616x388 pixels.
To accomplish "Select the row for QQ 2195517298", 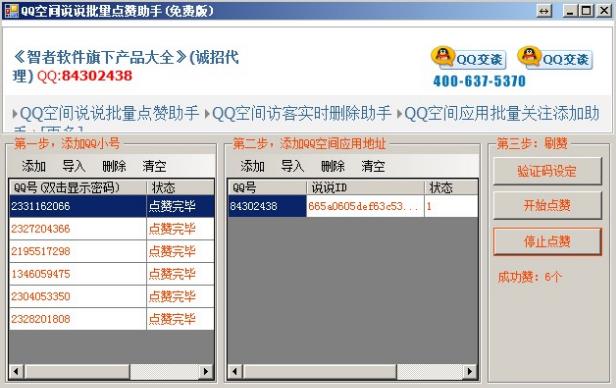I will 112,251.
